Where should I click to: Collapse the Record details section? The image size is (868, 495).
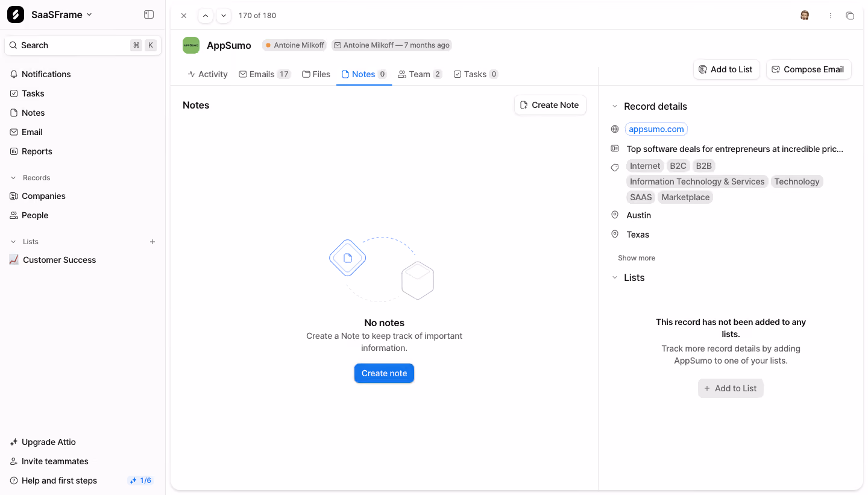(615, 107)
